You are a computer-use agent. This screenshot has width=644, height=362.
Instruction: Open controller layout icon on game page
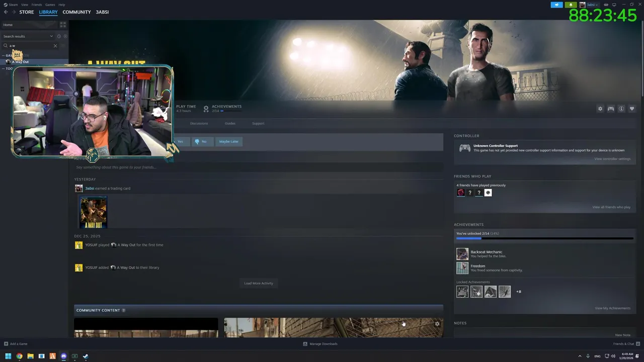click(611, 109)
